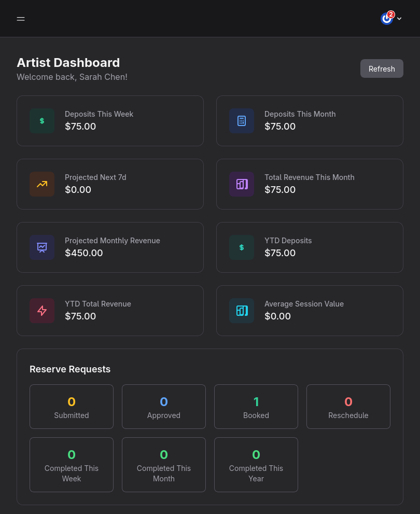Select the Completed This Week tile
Viewport: 420px width, 514px height.
(72, 465)
